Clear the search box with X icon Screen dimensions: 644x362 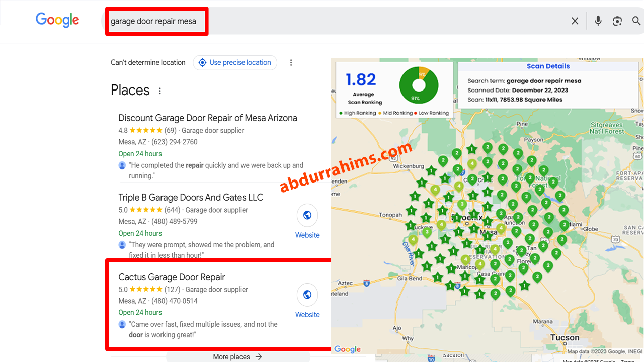pyautogui.click(x=575, y=21)
